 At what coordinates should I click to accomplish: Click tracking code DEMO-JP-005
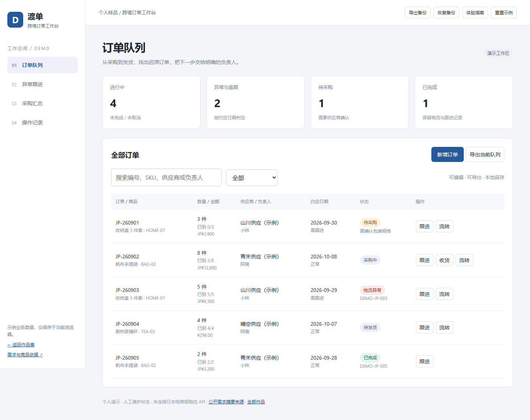374,366
